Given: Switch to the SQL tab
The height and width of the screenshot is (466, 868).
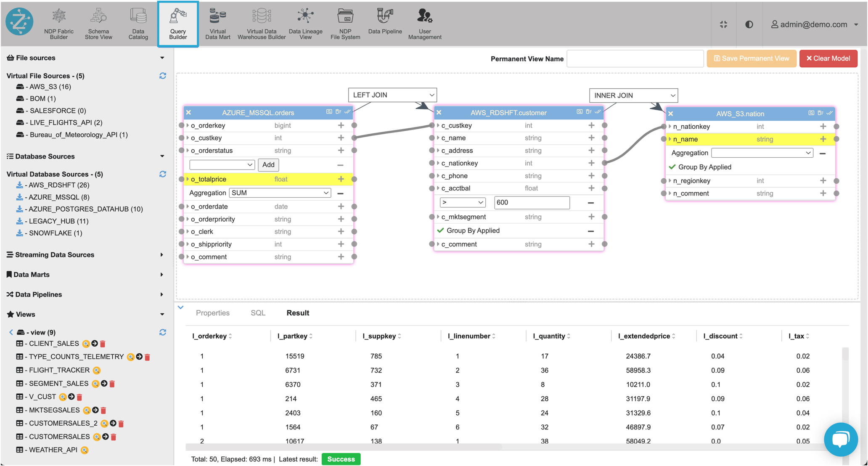Looking at the screenshot, I should click(258, 312).
